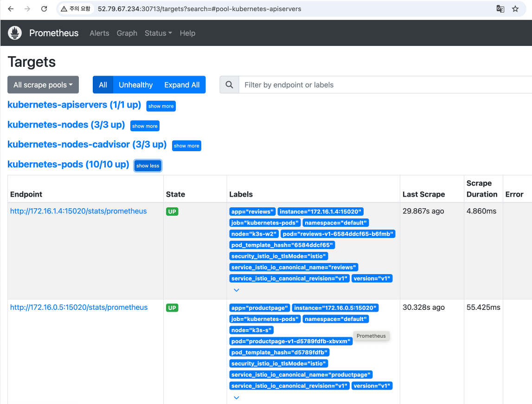Click the Prometheus flame logo
Screen dimensions: 532x404
tap(14, 33)
